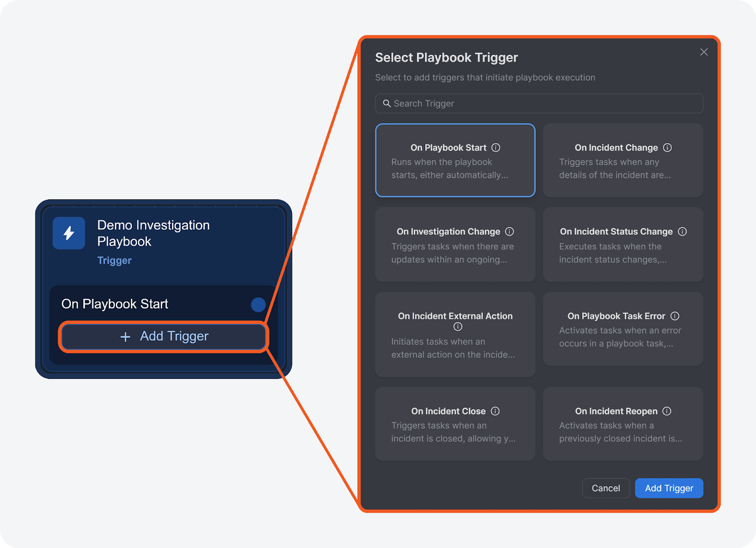
Task: Confirm with the blue Add Trigger button
Action: [669, 488]
